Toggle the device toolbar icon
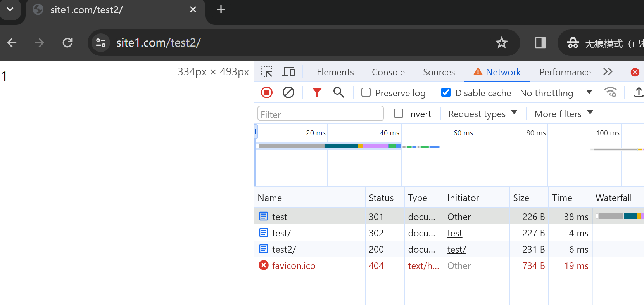Image resolution: width=644 pixels, height=305 pixels. click(288, 72)
